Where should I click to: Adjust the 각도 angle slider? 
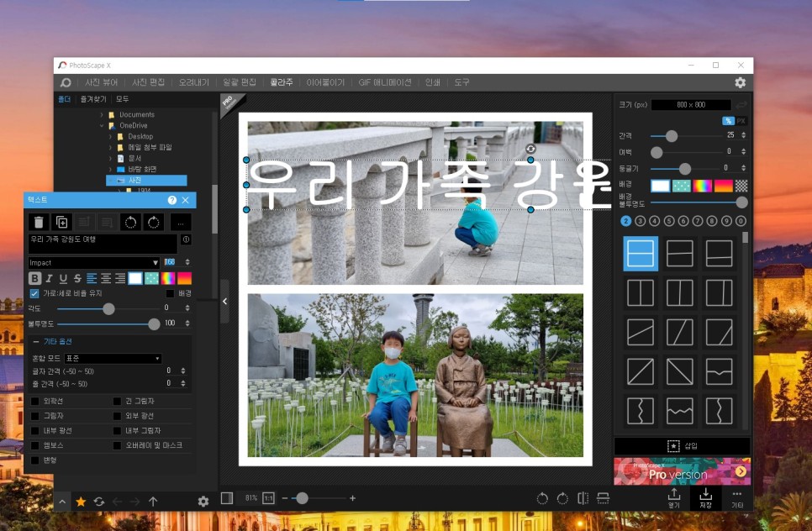click(x=108, y=309)
